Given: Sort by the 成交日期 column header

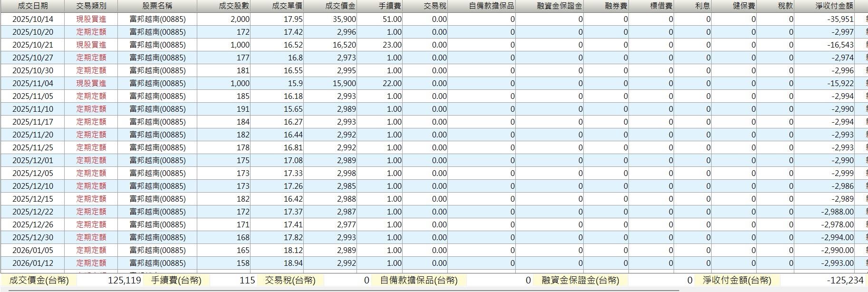Looking at the screenshot, I should (32, 6).
